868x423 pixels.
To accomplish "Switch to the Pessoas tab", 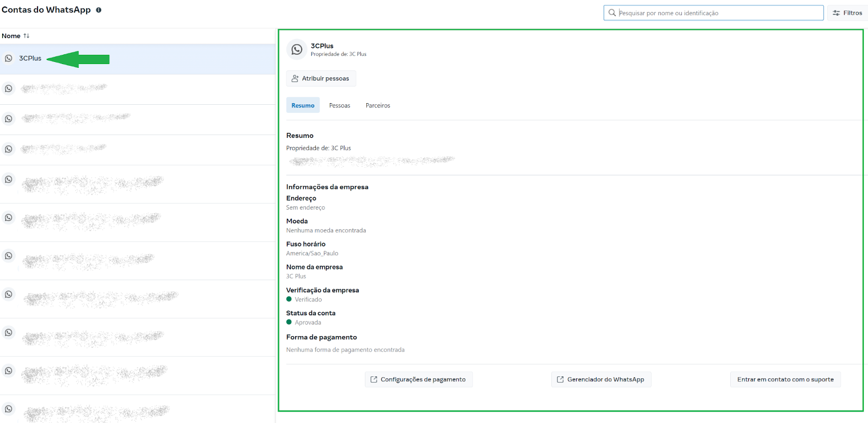I will point(340,105).
